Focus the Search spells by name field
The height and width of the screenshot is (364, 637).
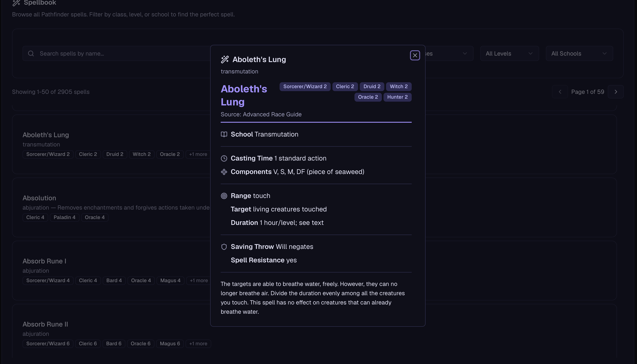click(x=117, y=53)
